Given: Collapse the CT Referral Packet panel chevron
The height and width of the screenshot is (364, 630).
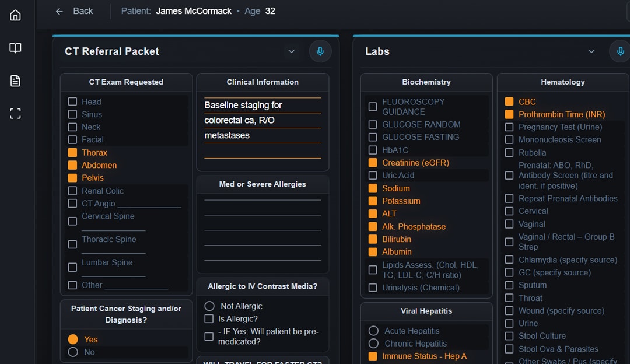Looking at the screenshot, I should pos(292,51).
